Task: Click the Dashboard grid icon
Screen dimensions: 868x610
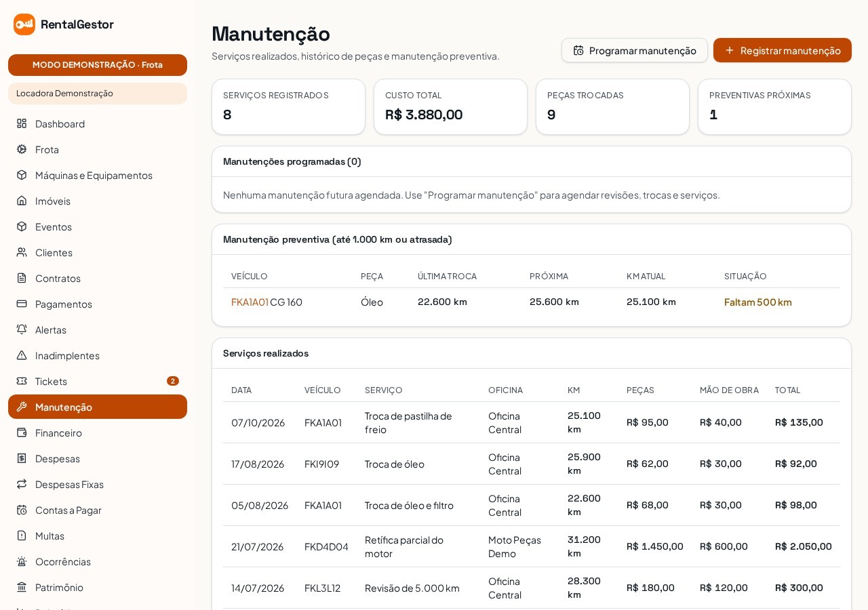Action: pyautogui.click(x=22, y=123)
